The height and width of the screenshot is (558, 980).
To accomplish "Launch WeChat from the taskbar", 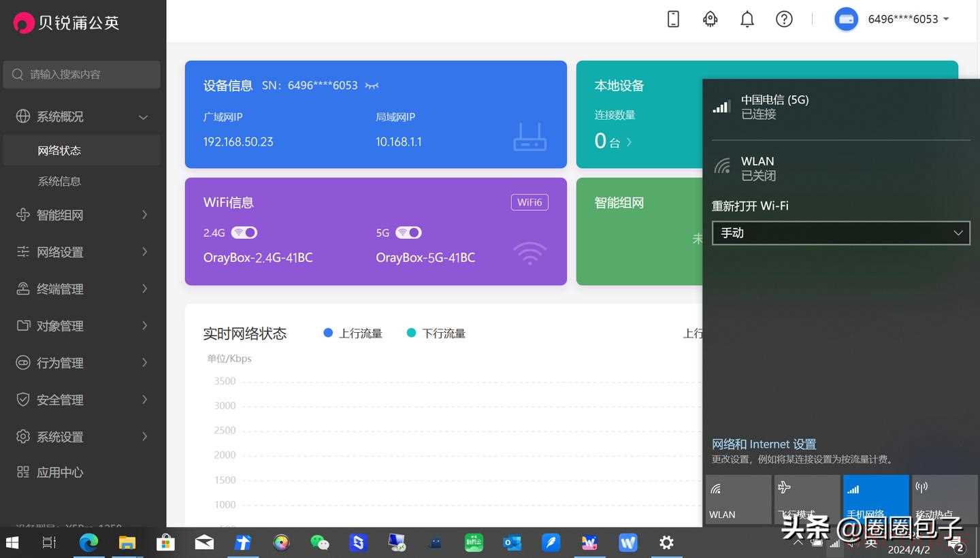I will [x=320, y=542].
